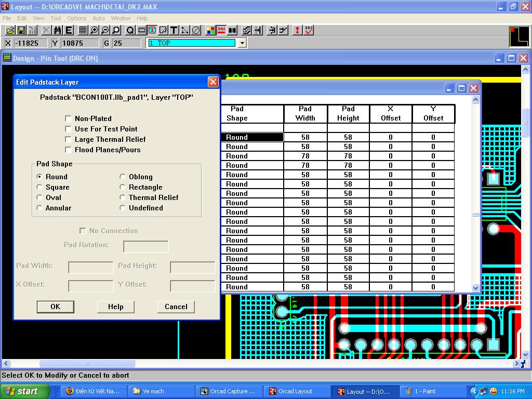Select the Text tool 'T' icon

pos(174,31)
